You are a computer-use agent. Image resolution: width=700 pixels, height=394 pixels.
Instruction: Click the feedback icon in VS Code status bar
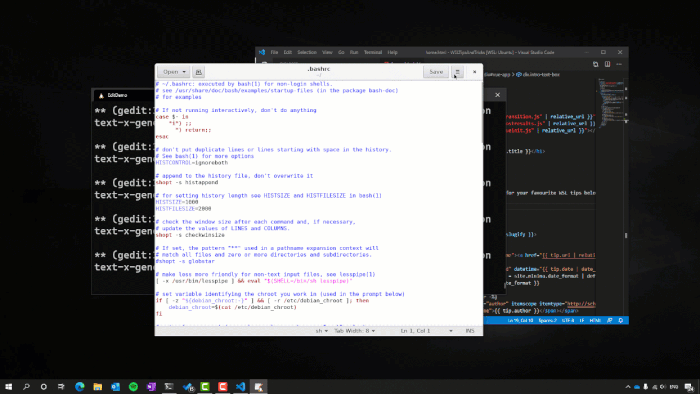[x=610, y=320]
